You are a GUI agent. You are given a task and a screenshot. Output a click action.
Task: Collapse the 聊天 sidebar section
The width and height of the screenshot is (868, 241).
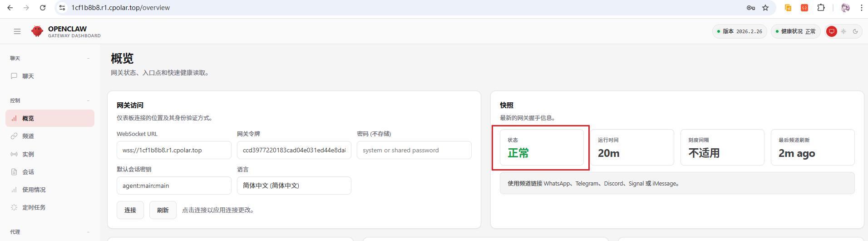click(x=88, y=58)
